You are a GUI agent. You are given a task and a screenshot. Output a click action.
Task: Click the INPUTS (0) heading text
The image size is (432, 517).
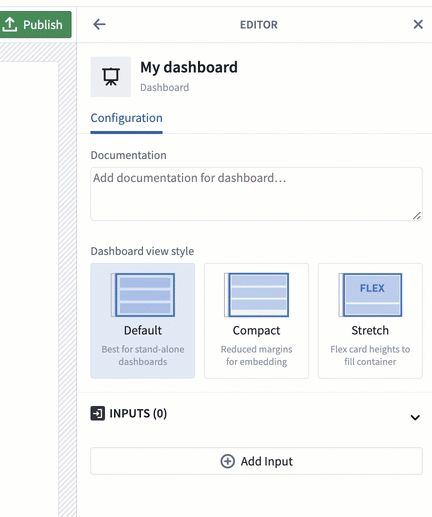tap(138, 413)
